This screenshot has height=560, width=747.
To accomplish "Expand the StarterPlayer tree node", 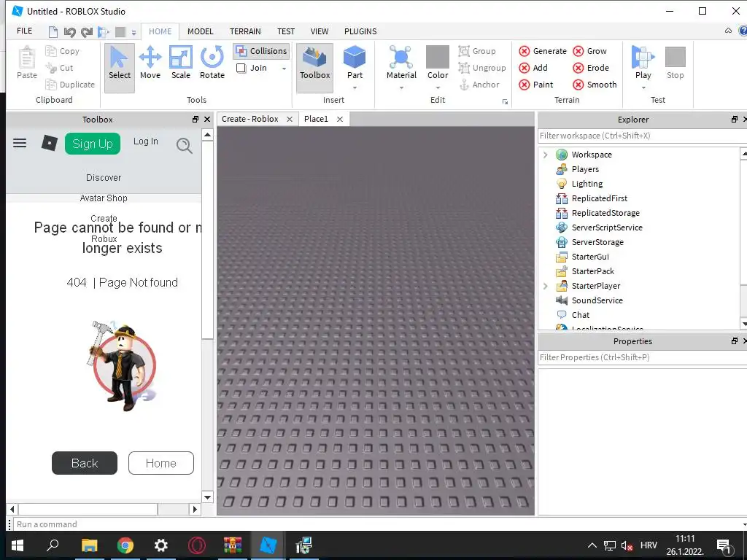I will pos(546,286).
